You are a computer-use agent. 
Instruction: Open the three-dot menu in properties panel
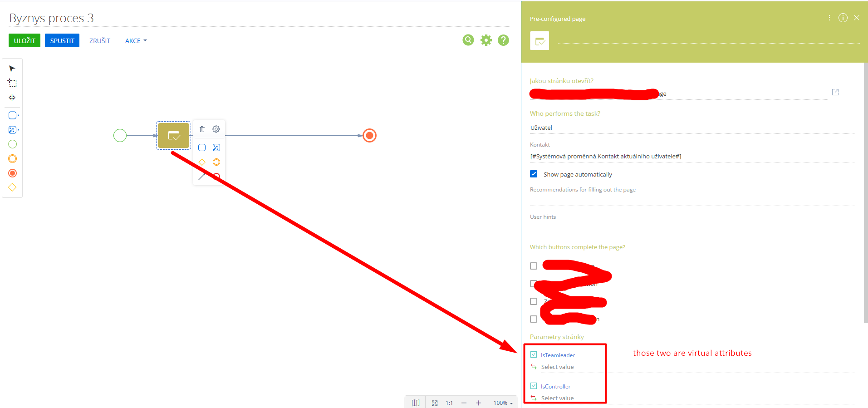pos(829,18)
